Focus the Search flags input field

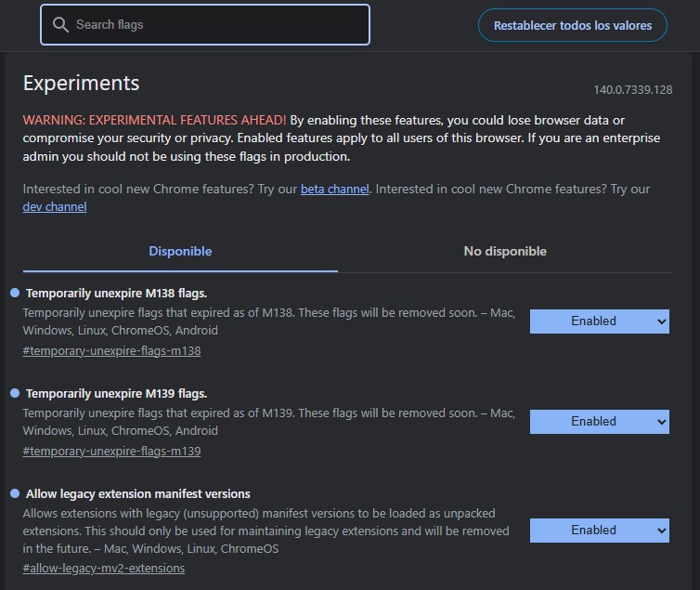[214, 25]
